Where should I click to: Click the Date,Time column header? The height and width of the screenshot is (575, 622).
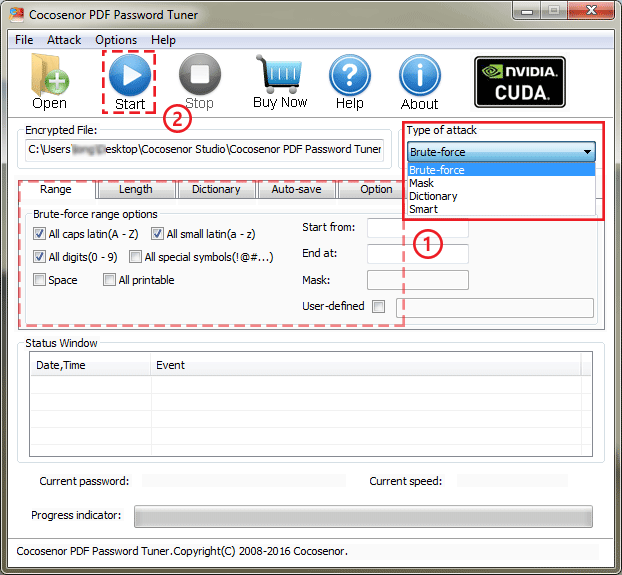(x=90, y=365)
